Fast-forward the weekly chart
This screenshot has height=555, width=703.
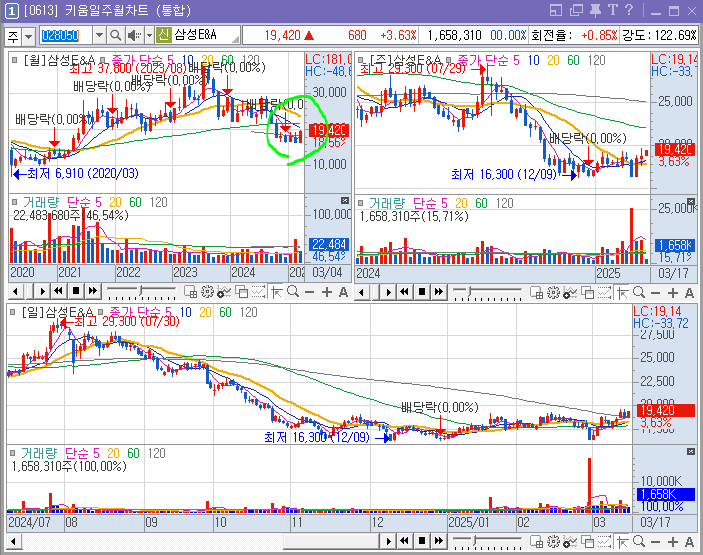pos(439,292)
